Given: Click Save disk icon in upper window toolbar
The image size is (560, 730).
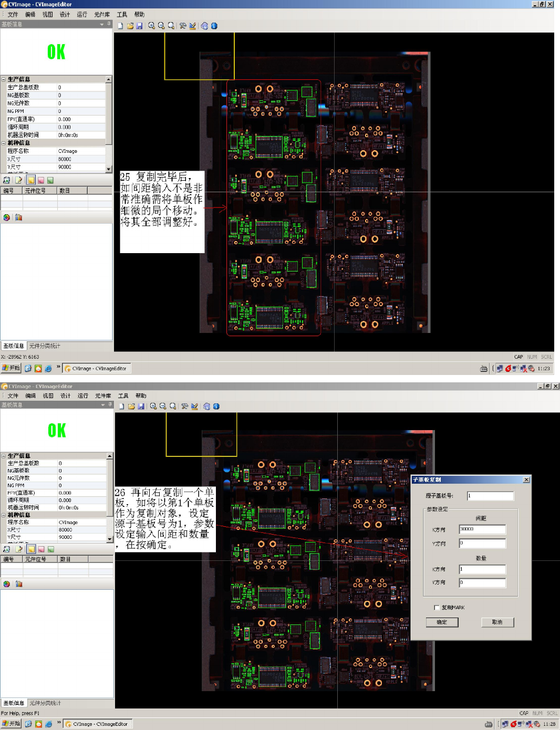Looking at the screenshot, I should click(139, 26).
